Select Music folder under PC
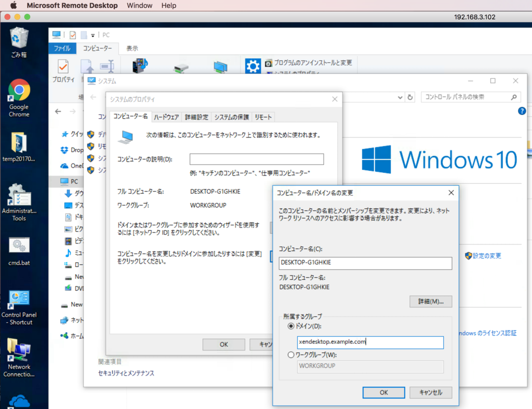532x409 pixels. point(74,253)
